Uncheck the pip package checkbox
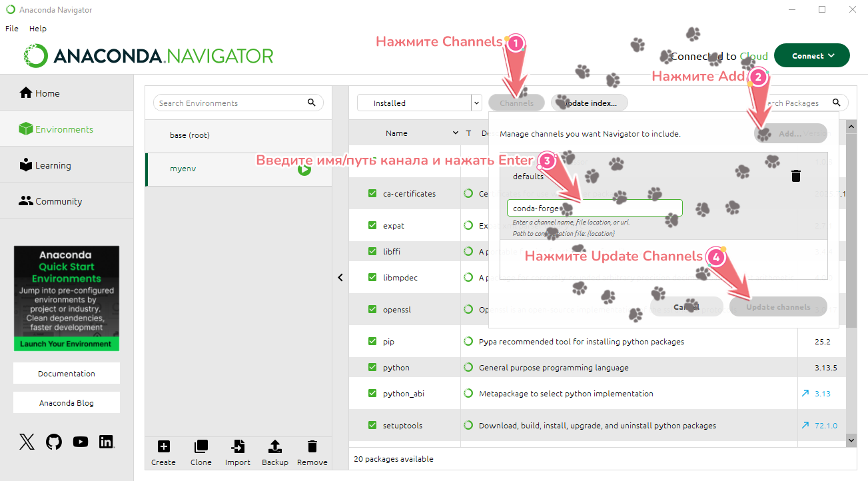This screenshot has height=481, width=868. click(x=372, y=341)
